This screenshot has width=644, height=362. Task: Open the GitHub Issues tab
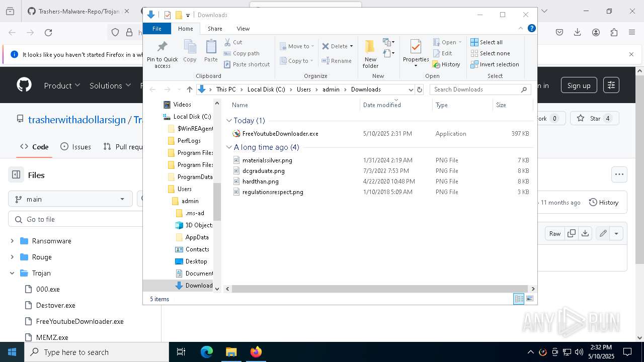click(x=75, y=147)
